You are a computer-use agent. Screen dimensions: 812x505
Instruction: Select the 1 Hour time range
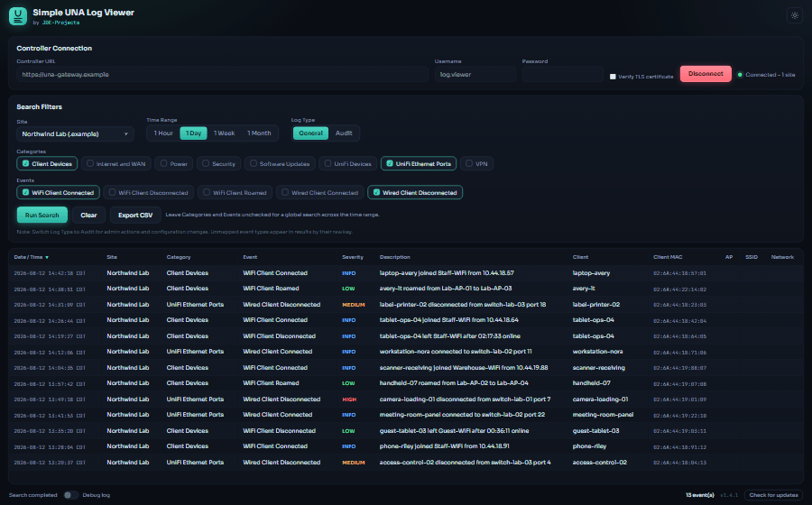pyautogui.click(x=163, y=133)
